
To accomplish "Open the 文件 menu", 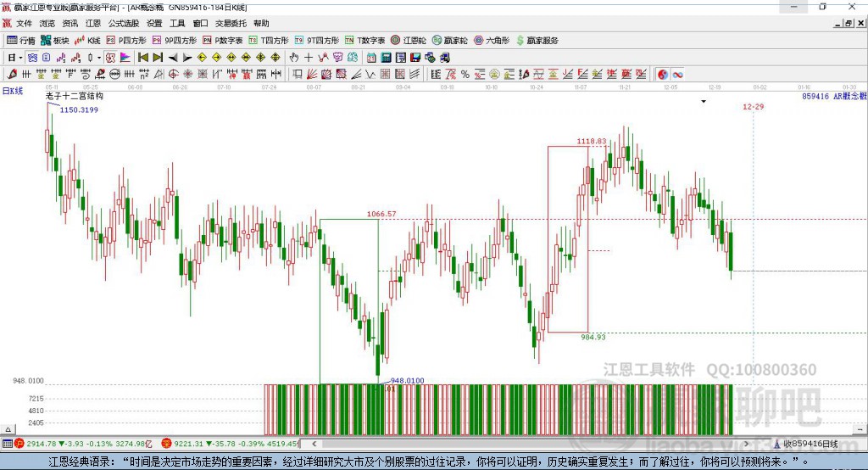I will coord(24,23).
